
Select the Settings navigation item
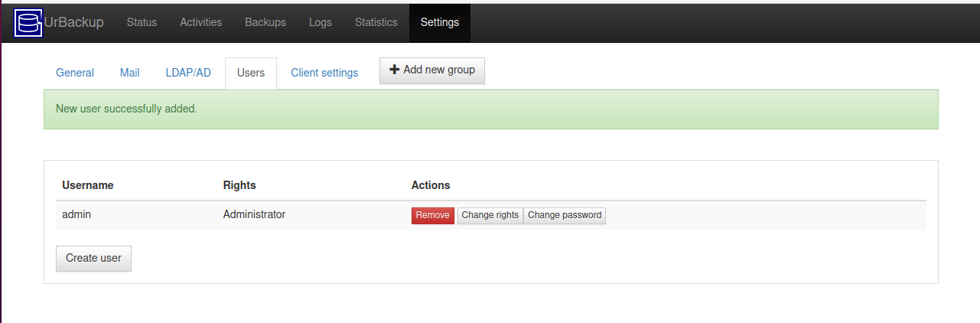(x=440, y=22)
